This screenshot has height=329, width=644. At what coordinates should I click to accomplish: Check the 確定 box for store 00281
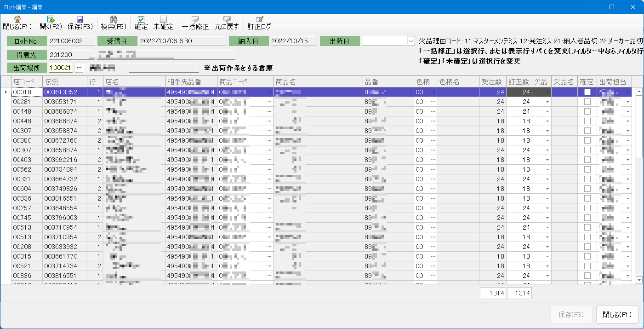point(587,102)
